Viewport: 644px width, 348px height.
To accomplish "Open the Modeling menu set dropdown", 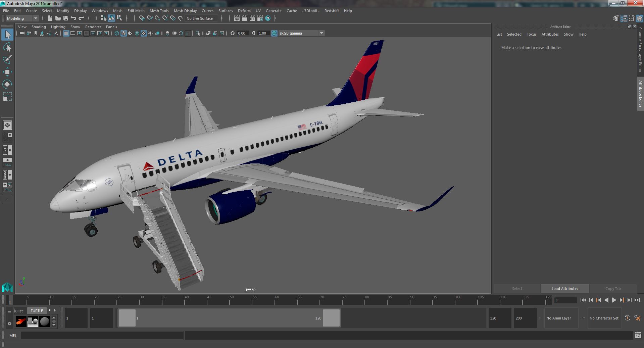I will click(22, 18).
